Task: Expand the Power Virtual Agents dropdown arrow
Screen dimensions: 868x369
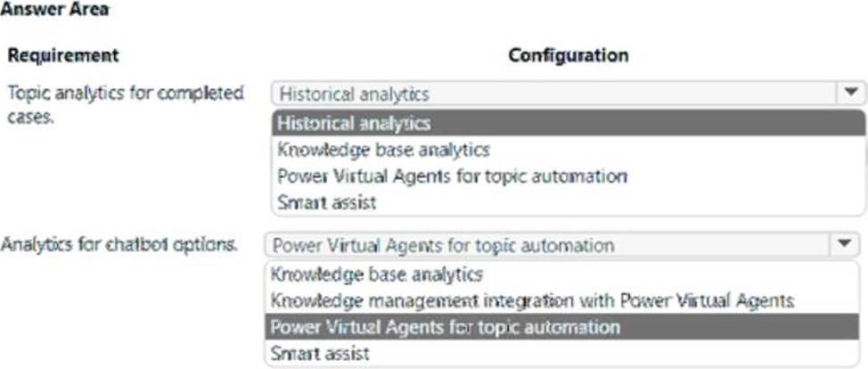Action: [x=844, y=244]
